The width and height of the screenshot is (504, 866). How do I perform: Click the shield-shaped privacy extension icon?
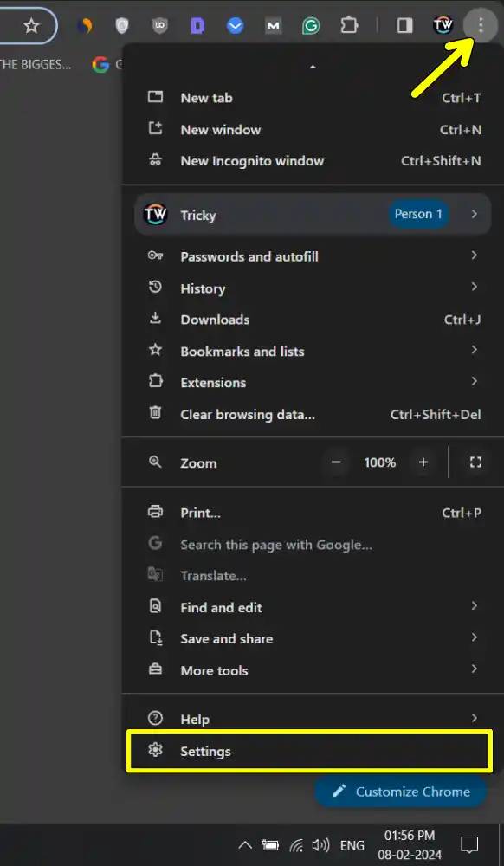121,25
